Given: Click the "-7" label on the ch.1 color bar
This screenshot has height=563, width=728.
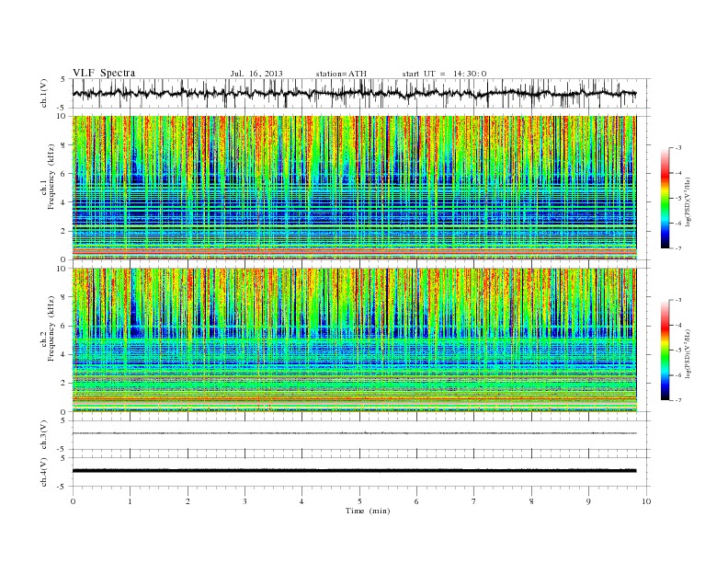Looking at the screenshot, I should (678, 248).
